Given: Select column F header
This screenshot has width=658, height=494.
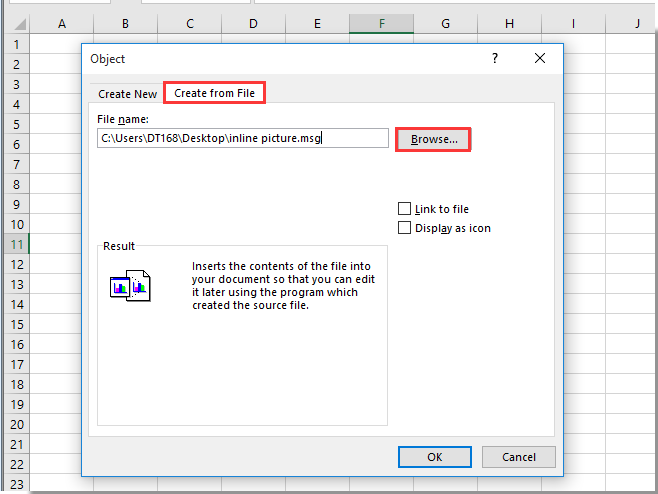Looking at the screenshot, I should 382,23.
